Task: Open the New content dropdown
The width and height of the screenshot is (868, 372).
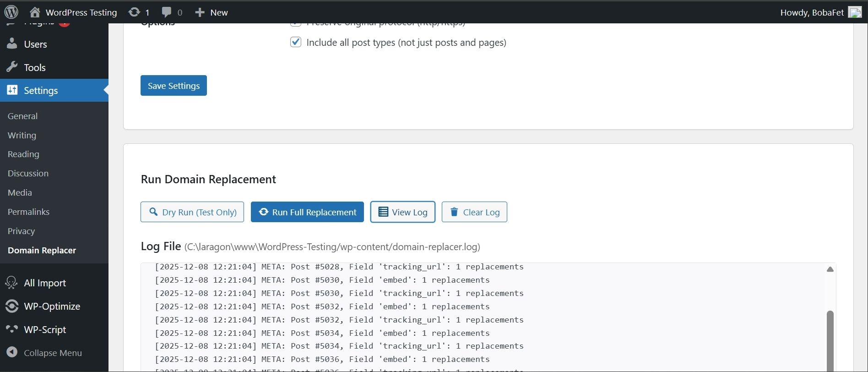Action: click(x=212, y=12)
